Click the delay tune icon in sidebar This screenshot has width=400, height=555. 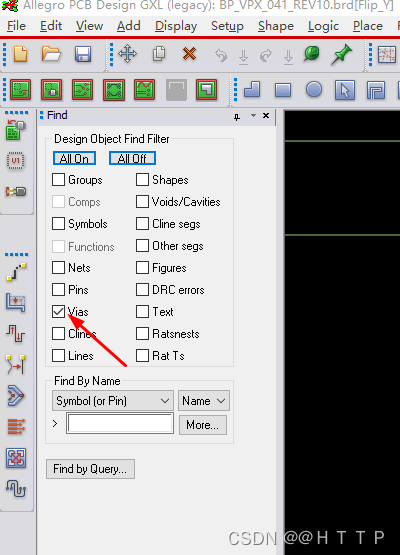(x=16, y=333)
